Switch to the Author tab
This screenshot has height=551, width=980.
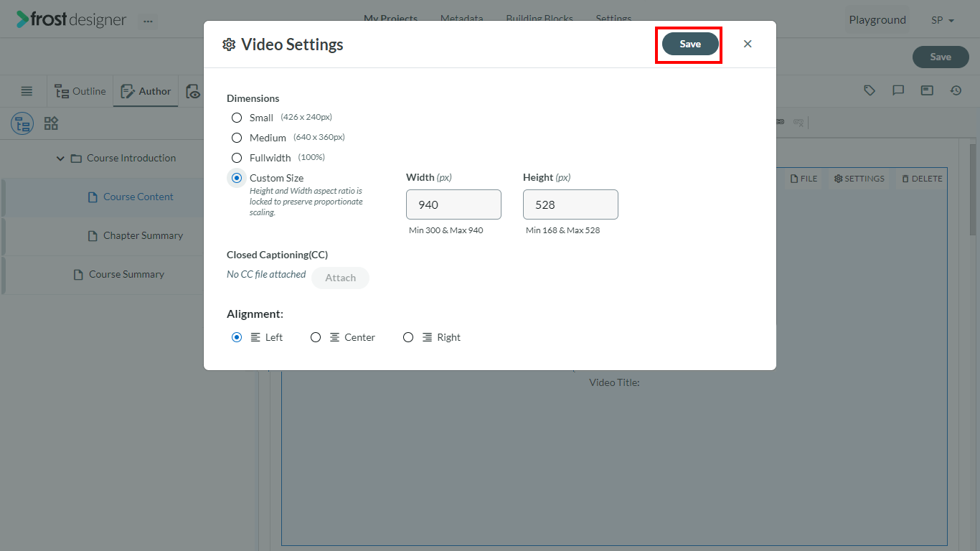tap(146, 91)
